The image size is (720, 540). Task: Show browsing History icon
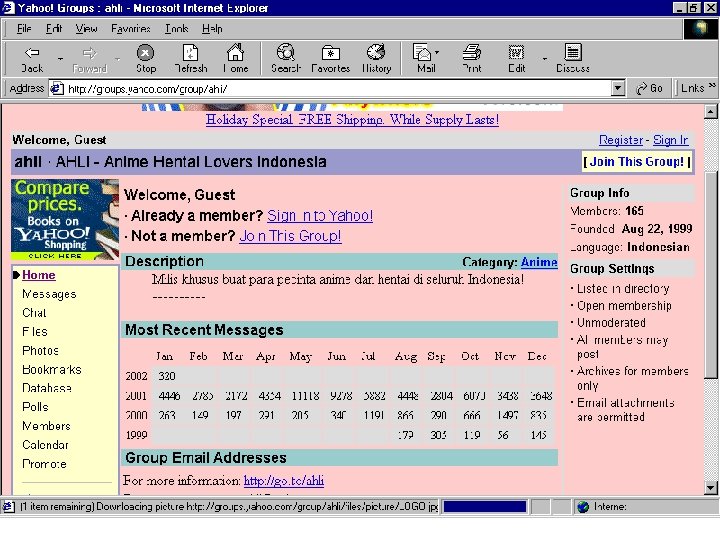click(x=376, y=58)
